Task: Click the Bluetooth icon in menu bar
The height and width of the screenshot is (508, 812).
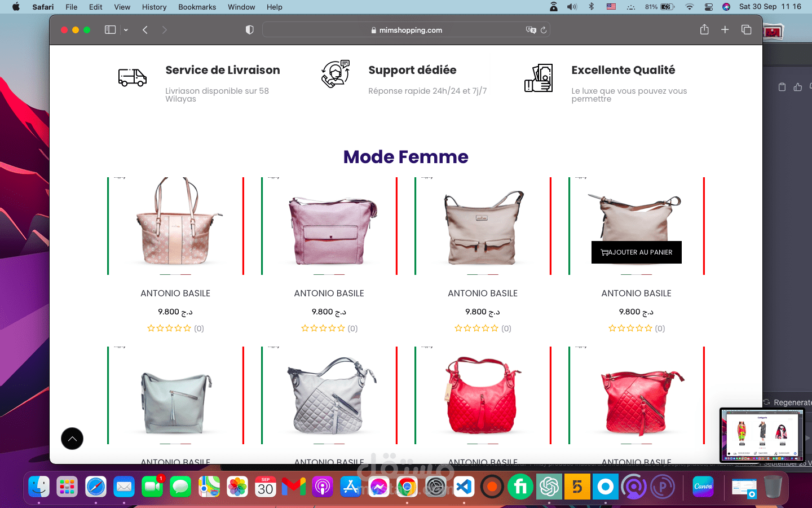Action: click(592, 7)
